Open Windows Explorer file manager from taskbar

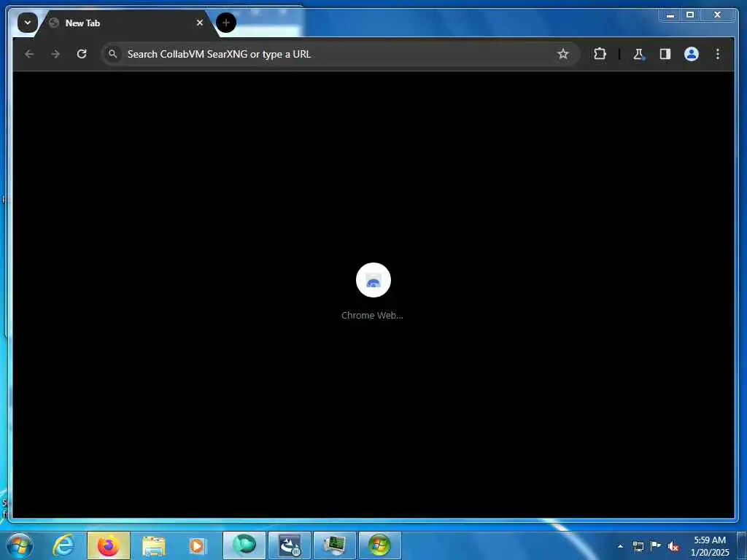[x=154, y=545]
